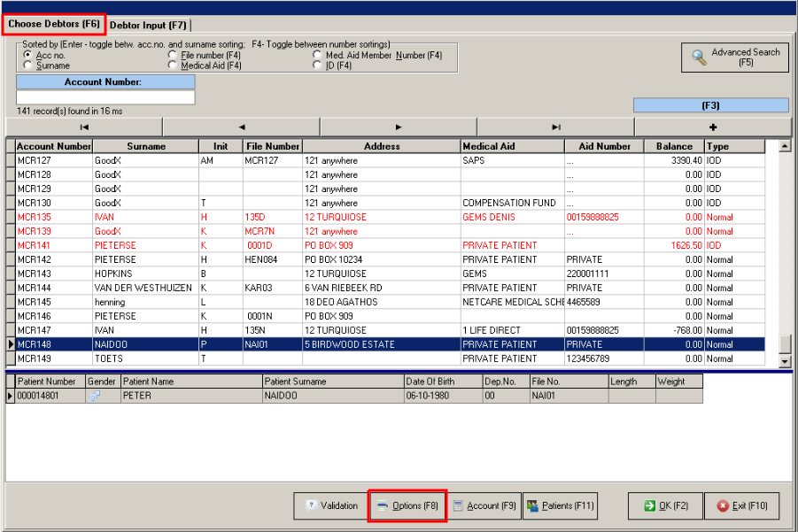
Task: Go to next record arrow
Action: [x=399, y=127]
